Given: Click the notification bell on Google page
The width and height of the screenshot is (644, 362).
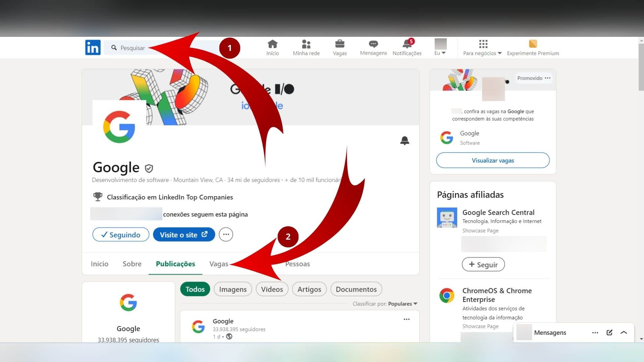Looking at the screenshot, I should (404, 140).
